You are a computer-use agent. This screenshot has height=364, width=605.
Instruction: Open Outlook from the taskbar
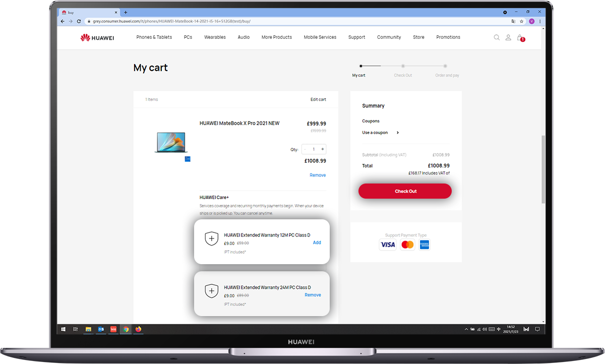tap(101, 329)
